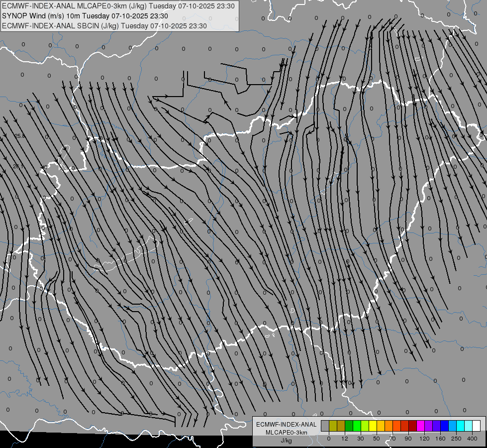The width and height of the screenshot is (487, 448).
Task: Click the ECMWF-INDEX-ANAL legend title
Action: [287, 425]
